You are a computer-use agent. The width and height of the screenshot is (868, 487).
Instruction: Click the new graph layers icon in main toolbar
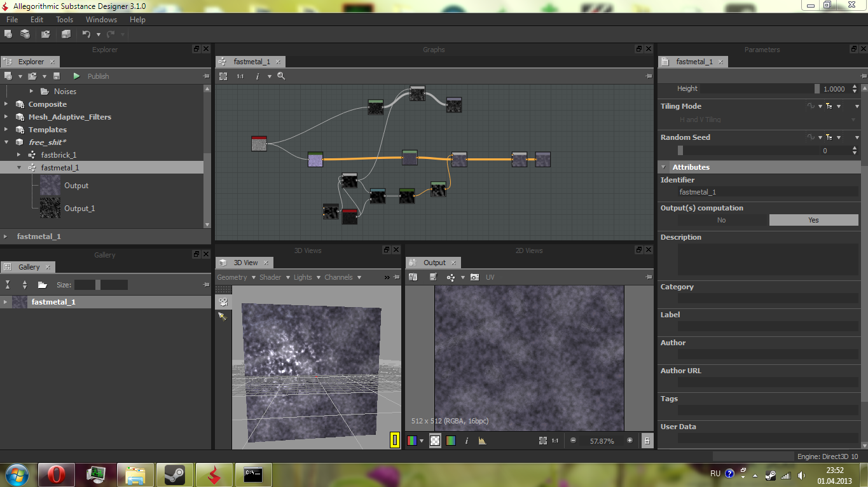pyautogui.click(x=25, y=34)
